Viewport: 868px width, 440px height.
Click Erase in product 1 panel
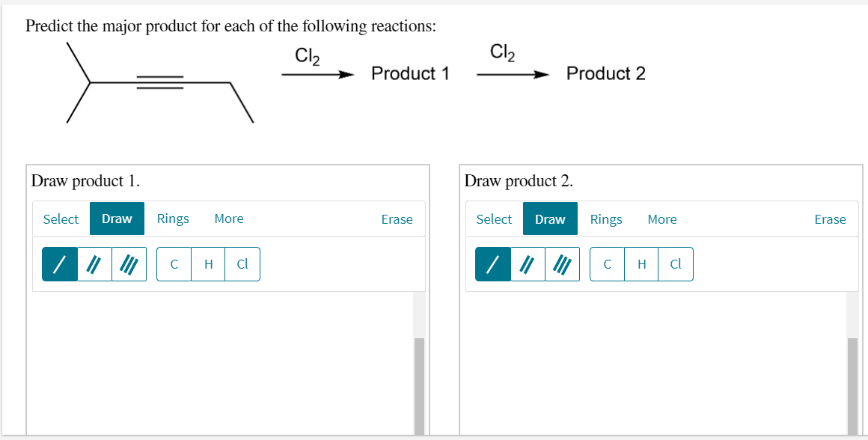coord(397,219)
